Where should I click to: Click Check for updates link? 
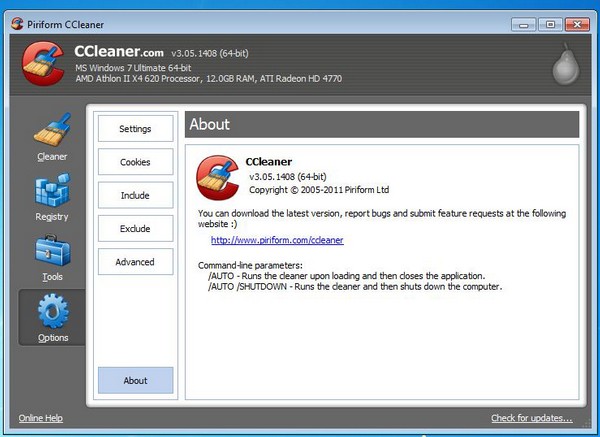(x=532, y=418)
